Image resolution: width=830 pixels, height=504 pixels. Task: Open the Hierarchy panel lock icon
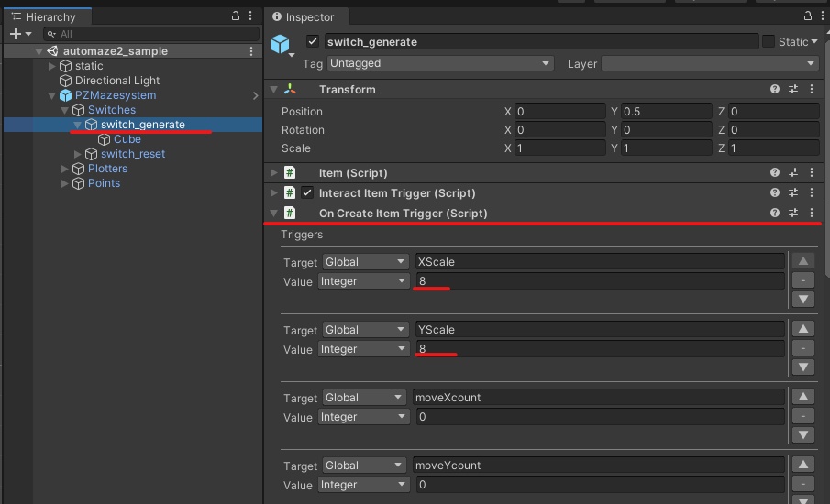236,16
